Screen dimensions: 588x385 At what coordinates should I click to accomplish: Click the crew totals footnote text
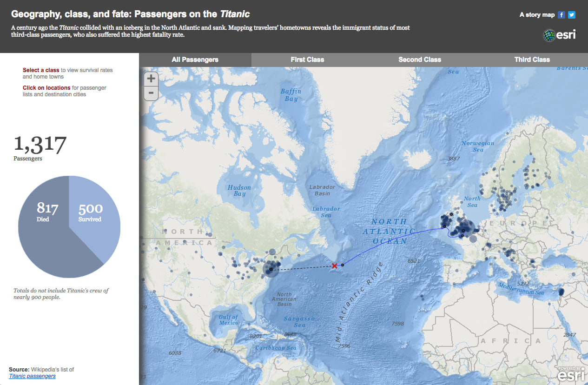coord(61,294)
